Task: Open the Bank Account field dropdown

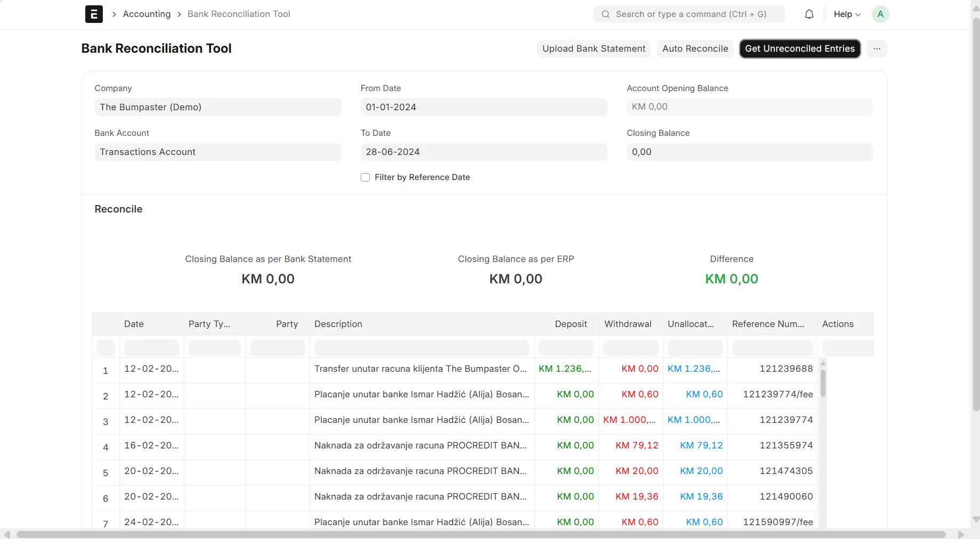Action: coord(217,152)
